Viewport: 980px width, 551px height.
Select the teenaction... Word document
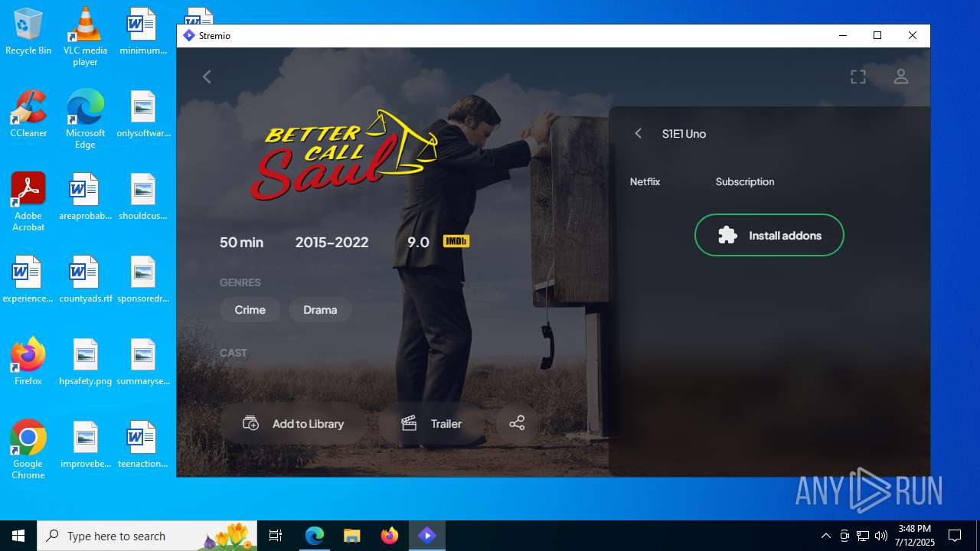(x=143, y=445)
